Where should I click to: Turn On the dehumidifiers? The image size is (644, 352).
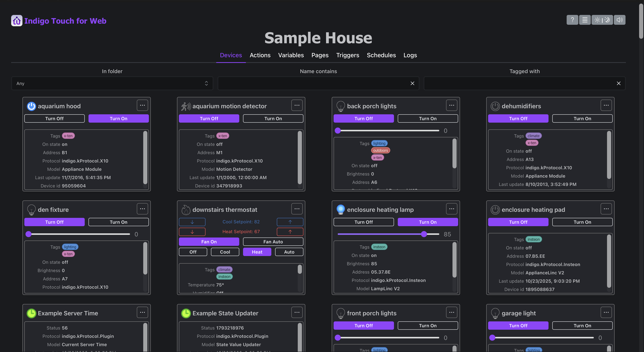pos(582,118)
